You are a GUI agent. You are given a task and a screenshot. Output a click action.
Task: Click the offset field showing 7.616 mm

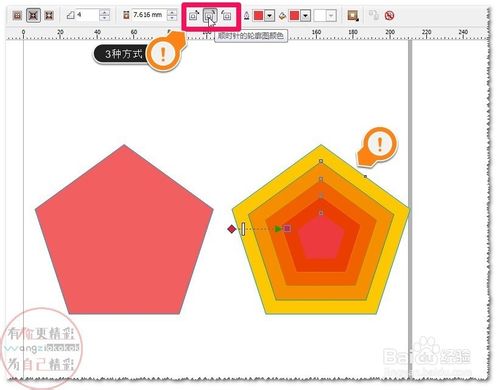coord(149,15)
